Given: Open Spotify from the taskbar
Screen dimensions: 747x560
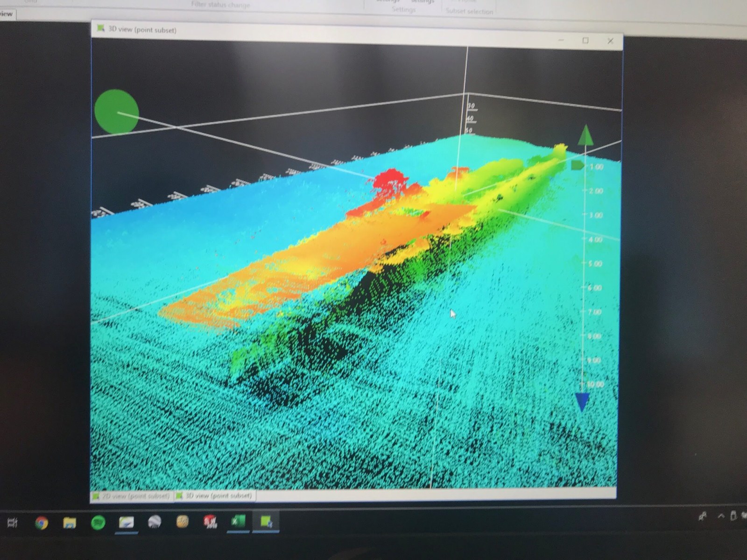Looking at the screenshot, I should click(98, 523).
